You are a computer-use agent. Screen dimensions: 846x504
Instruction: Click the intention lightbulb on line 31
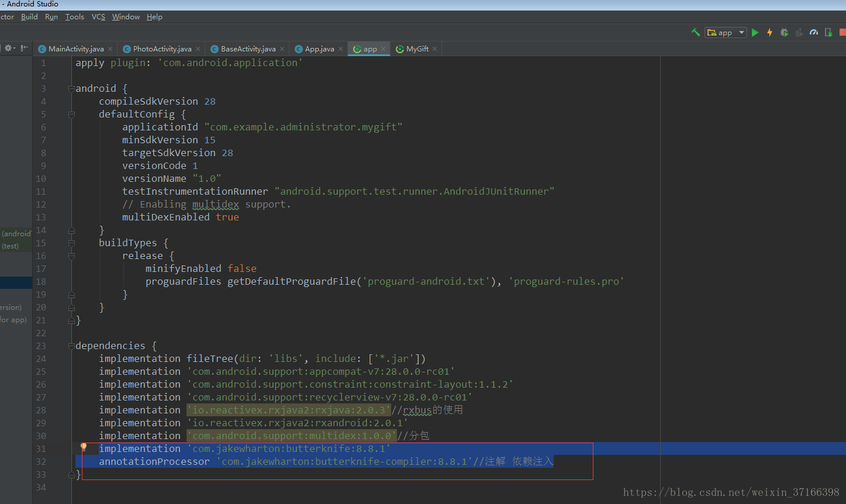click(x=84, y=447)
